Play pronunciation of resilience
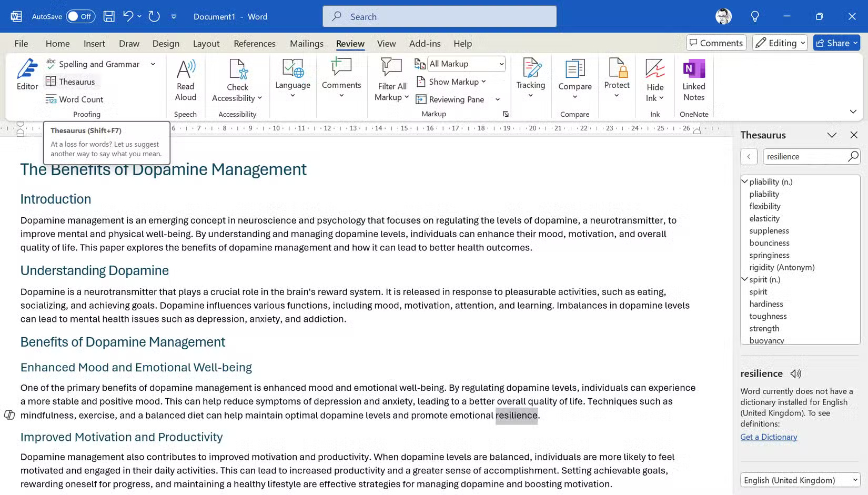 [x=795, y=373]
